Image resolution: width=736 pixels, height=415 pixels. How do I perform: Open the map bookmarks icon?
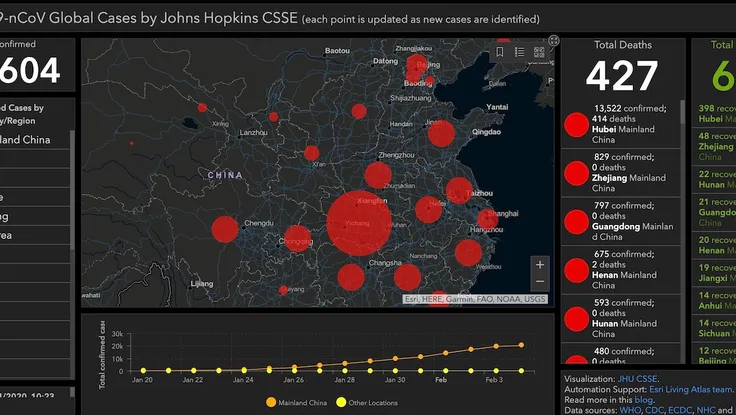click(500, 52)
